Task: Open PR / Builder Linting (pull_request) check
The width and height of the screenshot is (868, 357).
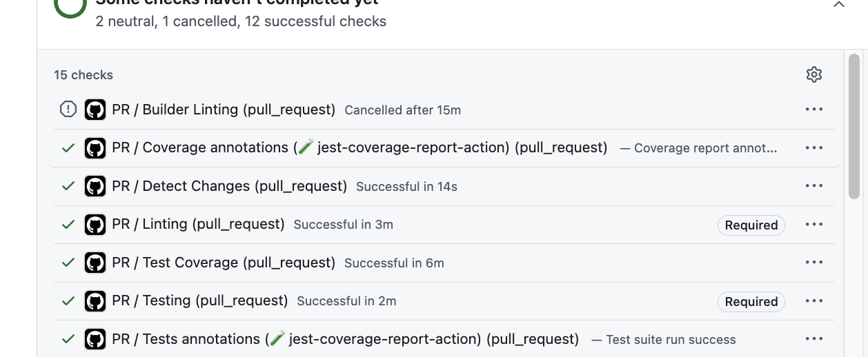Action: [x=224, y=110]
